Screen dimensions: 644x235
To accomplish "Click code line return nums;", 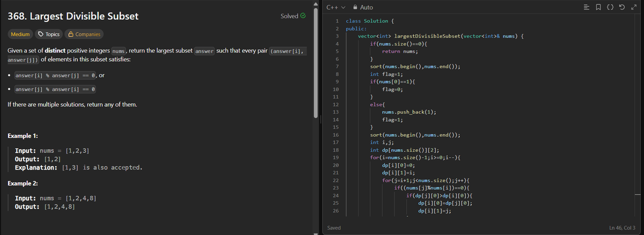I will [400, 52].
